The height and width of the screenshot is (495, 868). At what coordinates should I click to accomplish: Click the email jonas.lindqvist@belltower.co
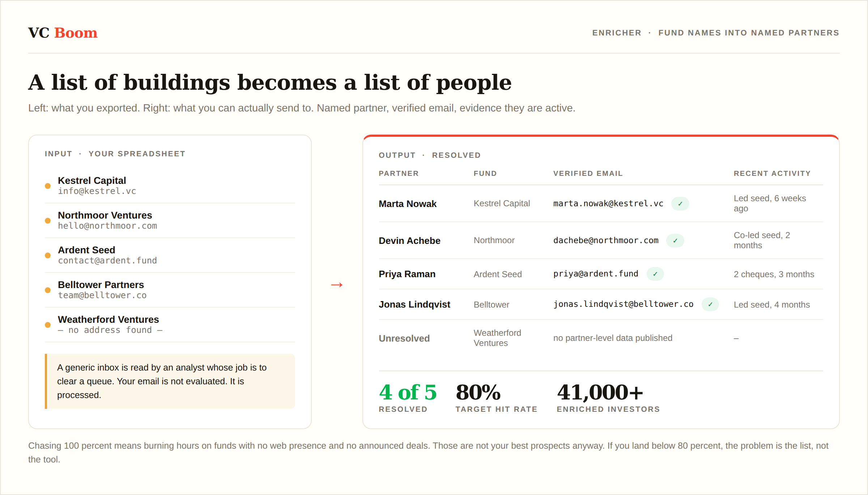pyautogui.click(x=623, y=304)
